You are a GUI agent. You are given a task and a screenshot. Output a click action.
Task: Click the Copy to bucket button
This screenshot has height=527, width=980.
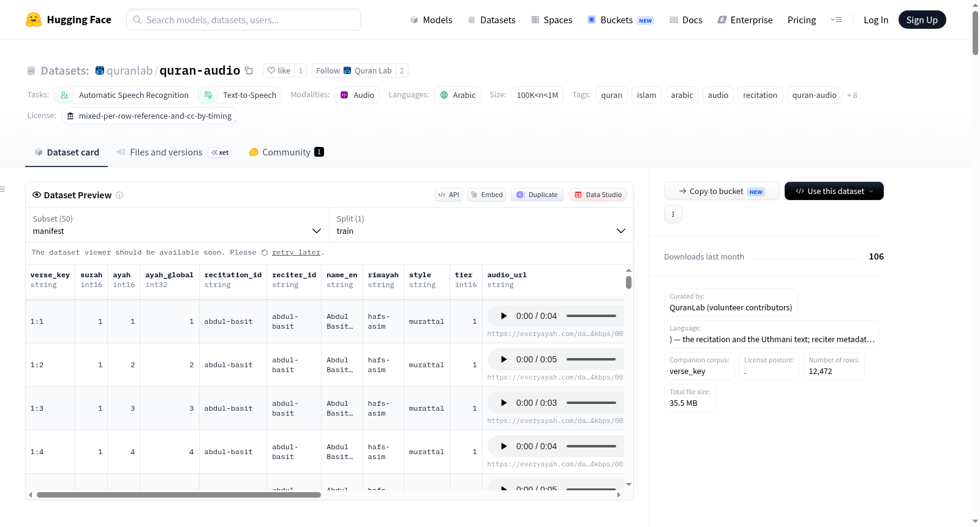point(722,191)
